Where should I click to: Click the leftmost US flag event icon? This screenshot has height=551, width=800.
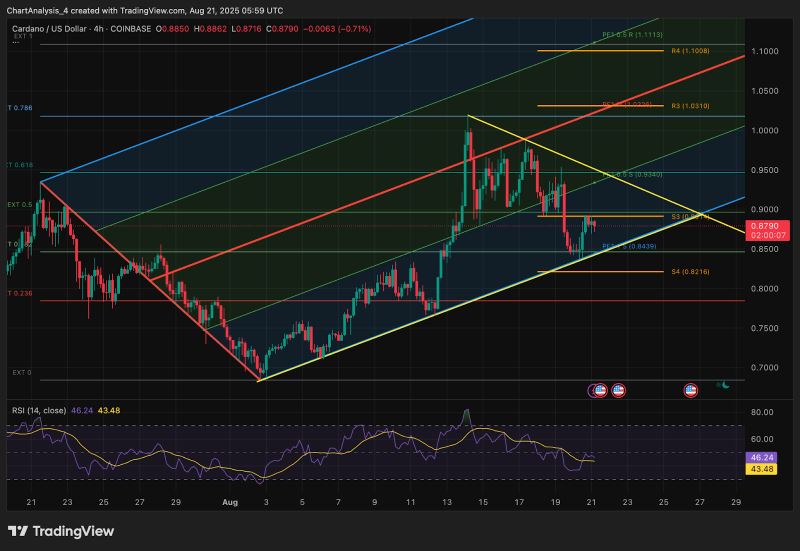600,390
